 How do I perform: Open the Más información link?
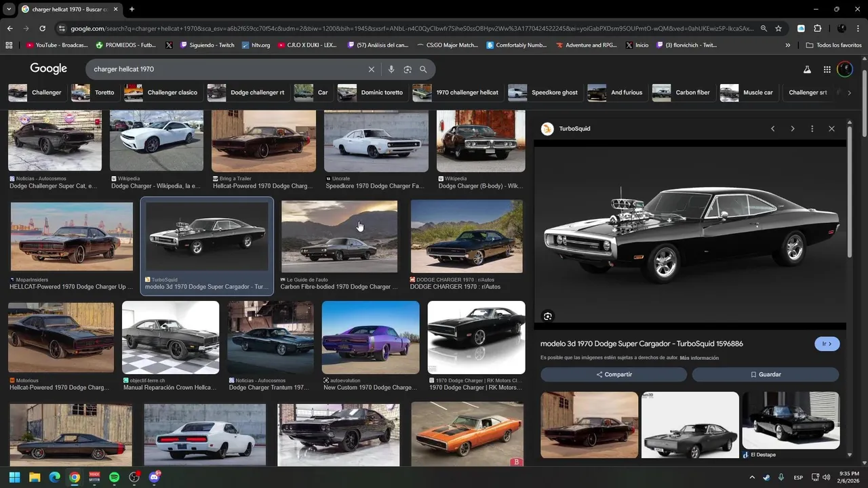pyautogui.click(x=699, y=358)
